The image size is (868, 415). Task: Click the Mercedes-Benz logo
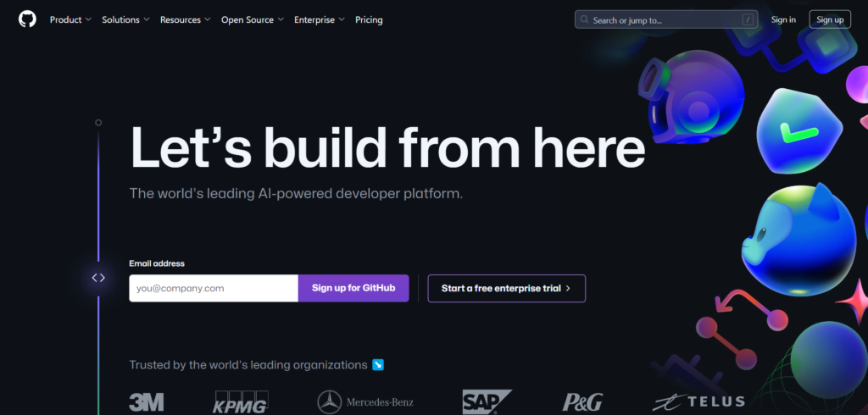(x=366, y=401)
